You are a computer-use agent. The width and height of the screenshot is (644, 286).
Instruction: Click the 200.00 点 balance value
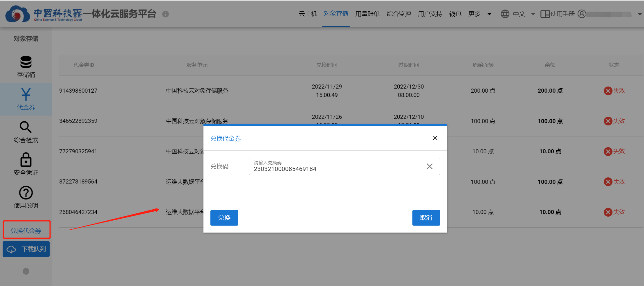pyautogui.click(x=550, y=91)
